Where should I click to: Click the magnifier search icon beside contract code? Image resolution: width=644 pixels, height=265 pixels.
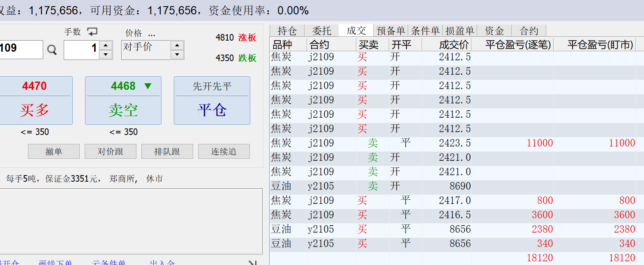click(x=52, y=50)
